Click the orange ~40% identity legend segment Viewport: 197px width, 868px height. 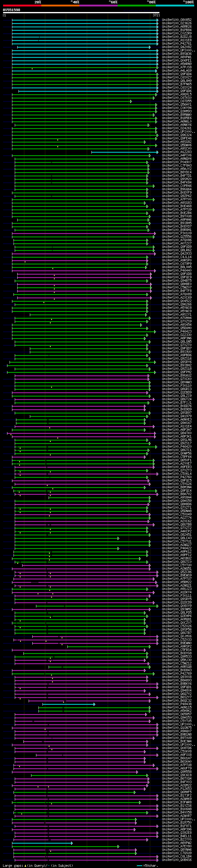(60, 6)
